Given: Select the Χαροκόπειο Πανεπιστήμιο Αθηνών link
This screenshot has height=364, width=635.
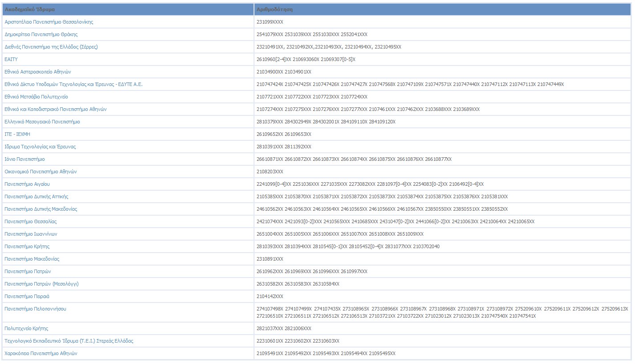Looking at the screenshot, I should click(x=41, y=353).
